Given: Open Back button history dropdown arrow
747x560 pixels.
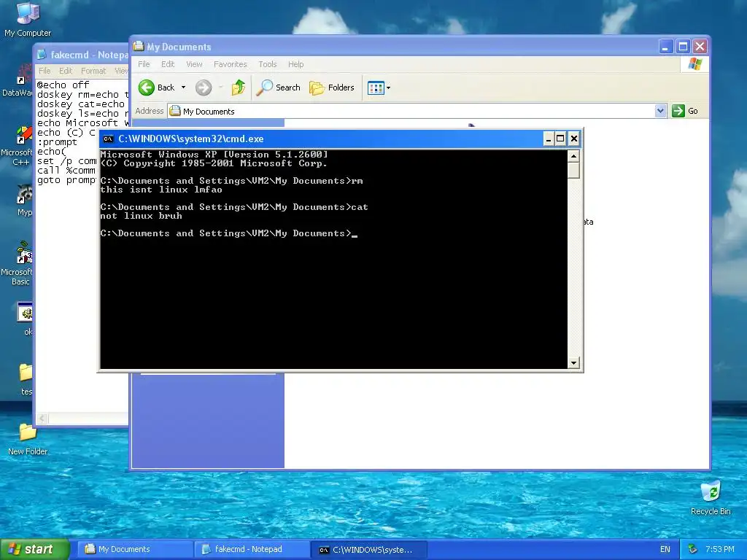Looking at the screenshot, I should pos(183,87).
